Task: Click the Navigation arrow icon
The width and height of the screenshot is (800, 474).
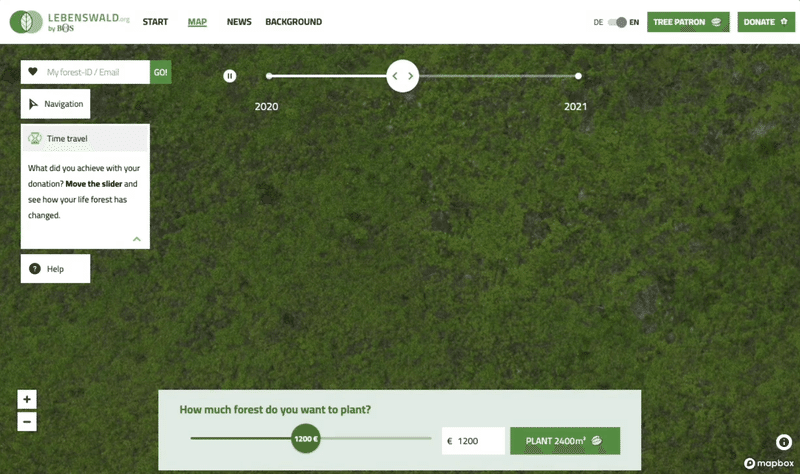Action: pyautogui.click(x=33, y=104)
